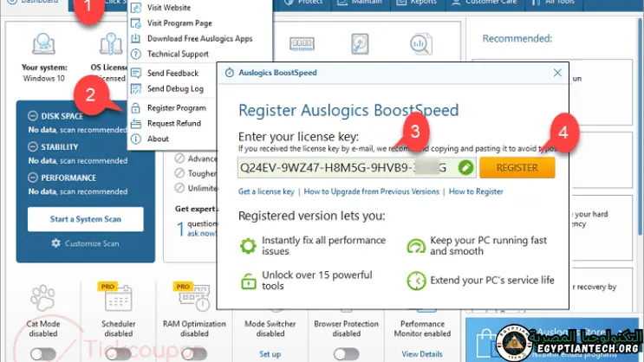Open the Customer Care tab
Image resolution: width=644 pixels, height=362 pixels.
tap(485, 2)
